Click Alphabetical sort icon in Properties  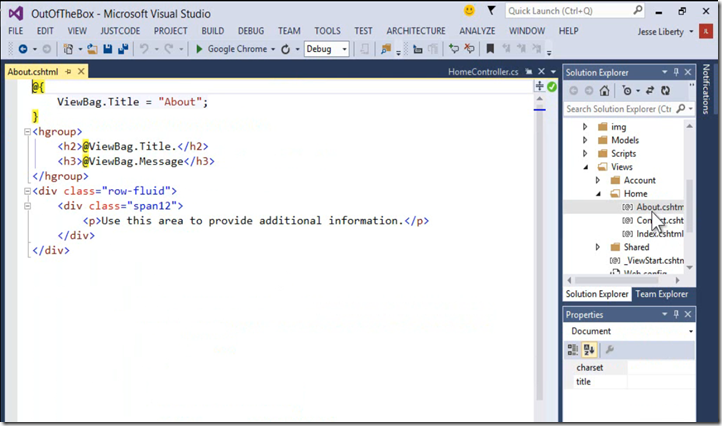589,350
